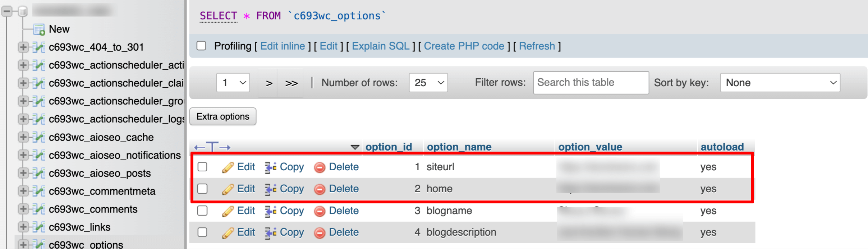Check the siteurl row checkbox
Screen dimensions: 868x249
(202, 167)
